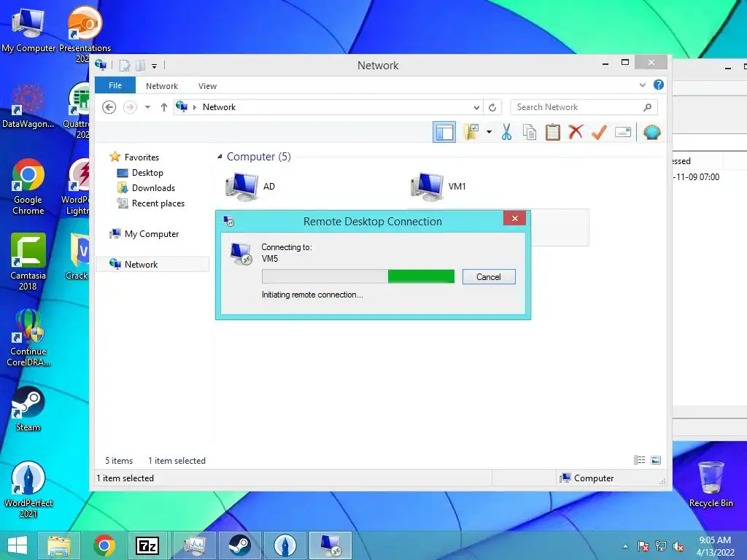Select the Steam desktop shortcut
Viewport: 747px width, 560px height.
28,409
